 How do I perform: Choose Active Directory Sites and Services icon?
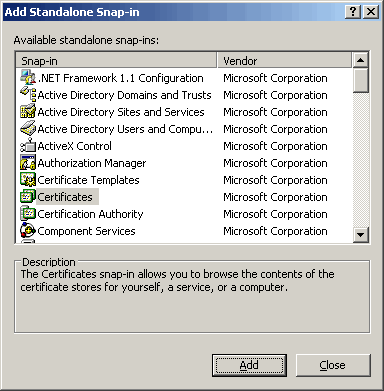pyautogui.click(x=28, y=112)
